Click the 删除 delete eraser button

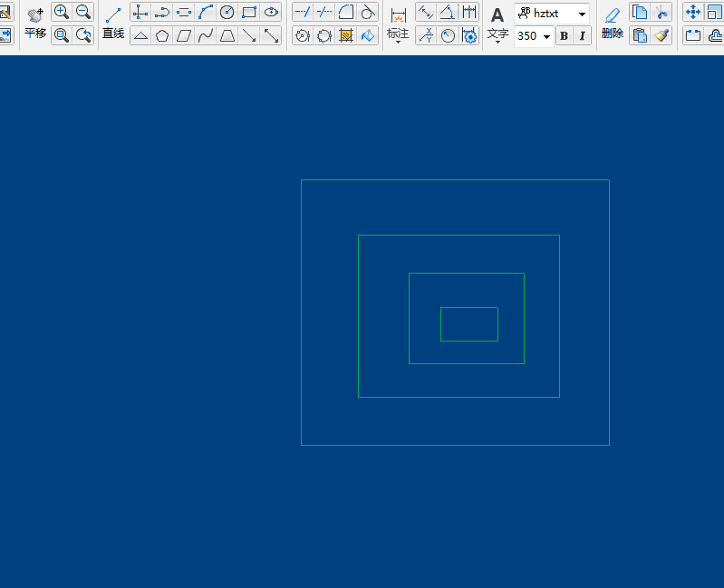pyautogui.click(x=613, y=23)
